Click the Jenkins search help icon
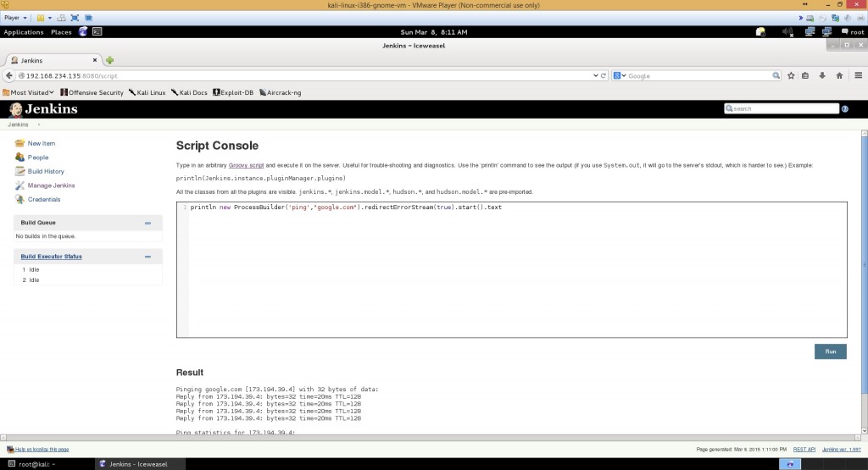The width and height of the screenshot is (868, 470). pyautogui.click(x=845, y=109)
